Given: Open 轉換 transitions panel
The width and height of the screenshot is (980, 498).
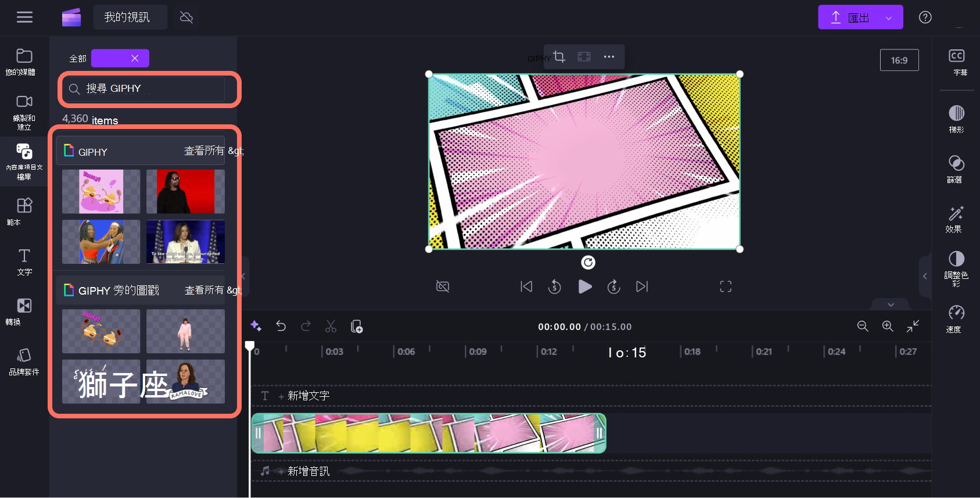Looking at the screenshot, I should pyautogui.click(x=24, y=311).
